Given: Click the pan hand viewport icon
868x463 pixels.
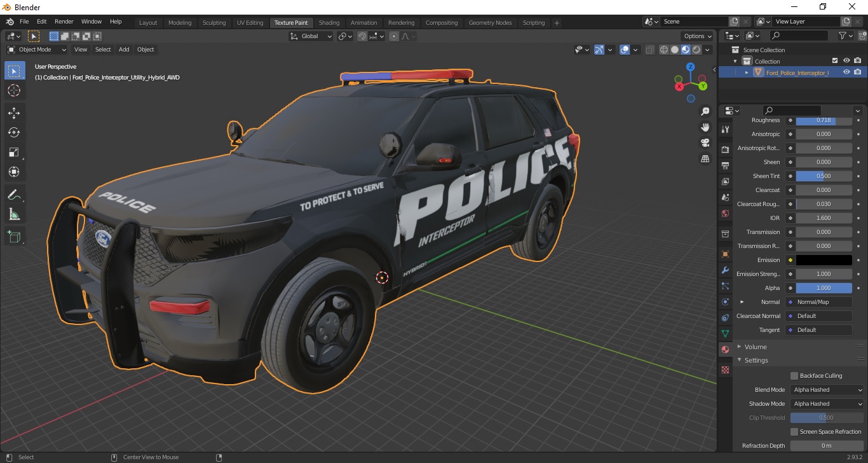Looking at the screenshot, I should (x=705, y=127).
